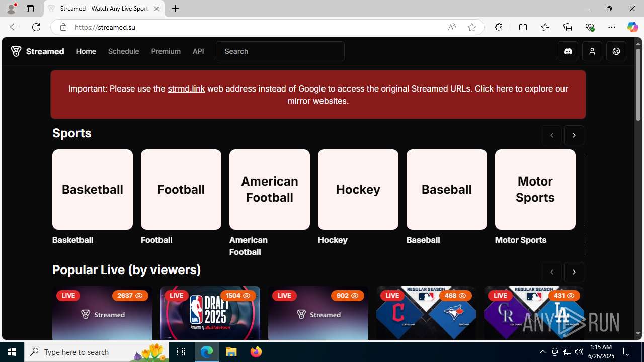This screenshot has width=644, height=362.
Task: View site information lock icon
Action: tap(63, 27)
